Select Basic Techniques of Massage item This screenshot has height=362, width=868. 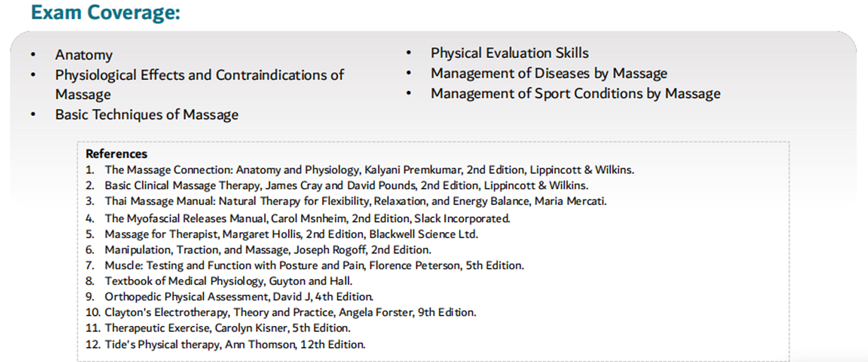147,115
